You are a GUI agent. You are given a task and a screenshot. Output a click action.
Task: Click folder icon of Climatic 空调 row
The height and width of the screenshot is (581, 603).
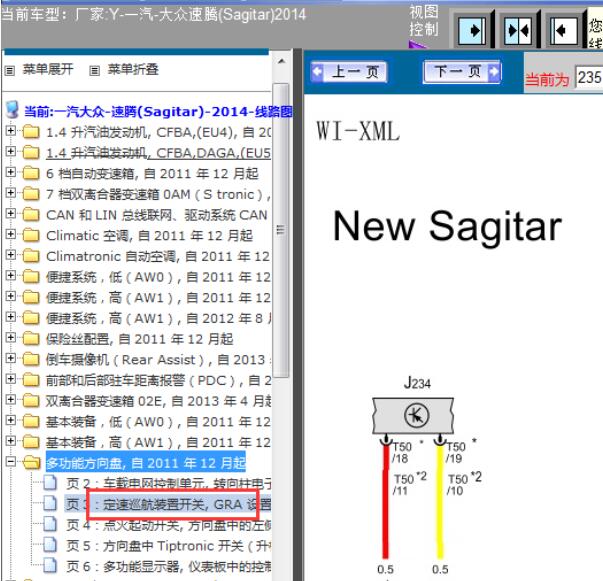pos(31,235)
